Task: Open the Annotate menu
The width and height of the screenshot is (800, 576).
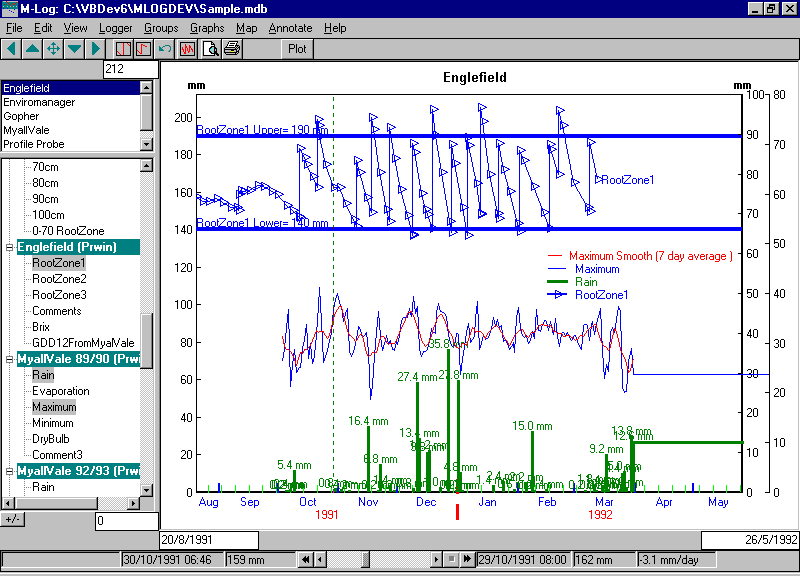Action: point(290,27)
